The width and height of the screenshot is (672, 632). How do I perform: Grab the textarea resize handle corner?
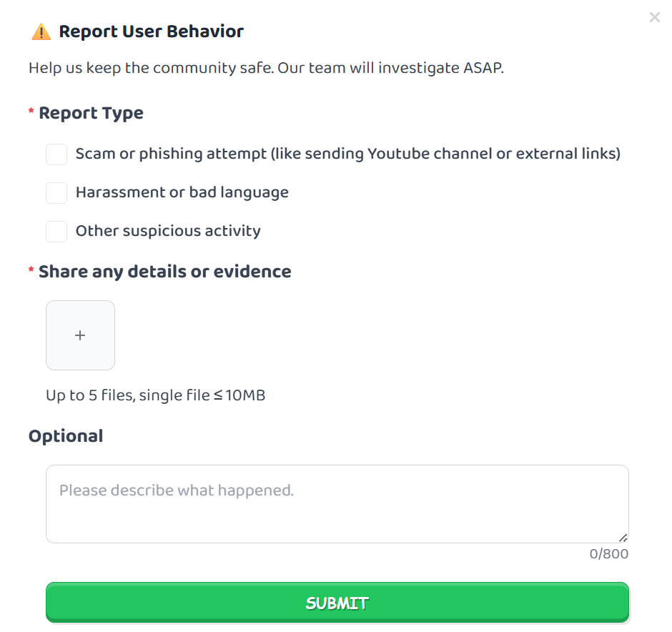(623, 538)
